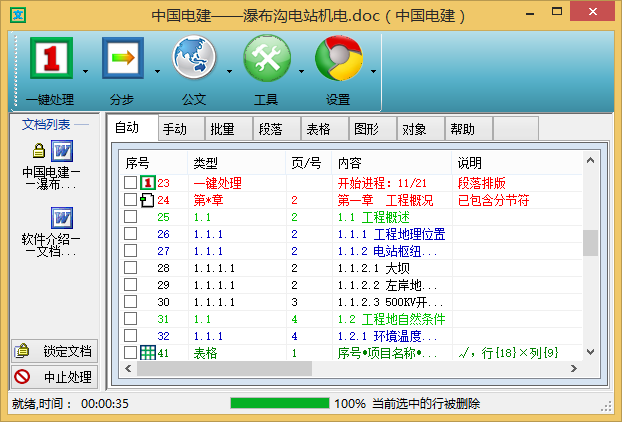Viewport: 622px width, 422px height.
Task: Tick the checkbox for row 41 表格
Action: tap(131, 353)
